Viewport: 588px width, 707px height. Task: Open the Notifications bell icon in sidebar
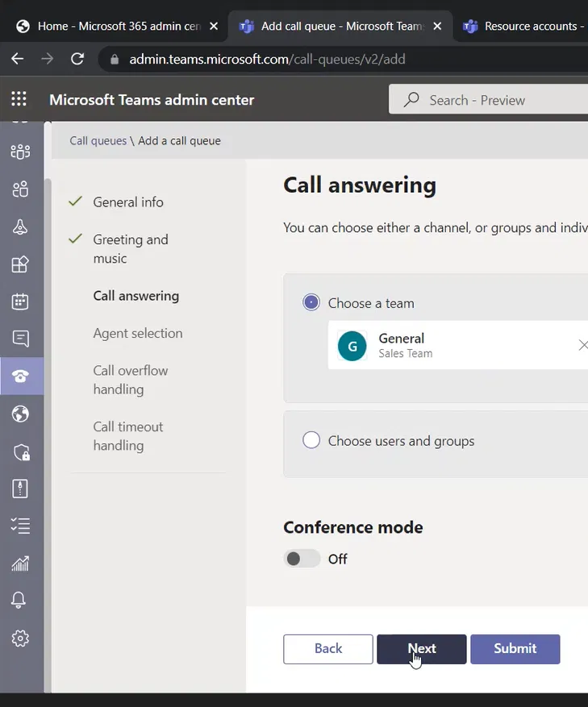(x=20, y=601)
